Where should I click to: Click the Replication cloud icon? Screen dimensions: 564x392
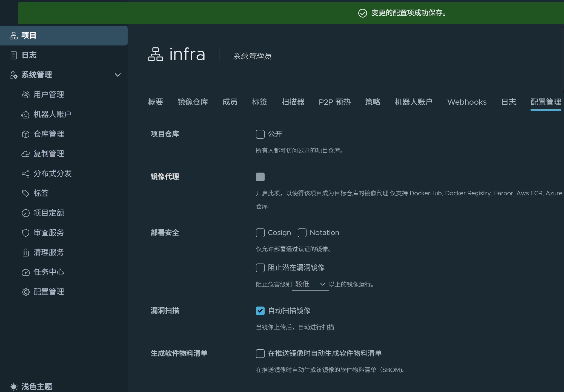(26, 154)
